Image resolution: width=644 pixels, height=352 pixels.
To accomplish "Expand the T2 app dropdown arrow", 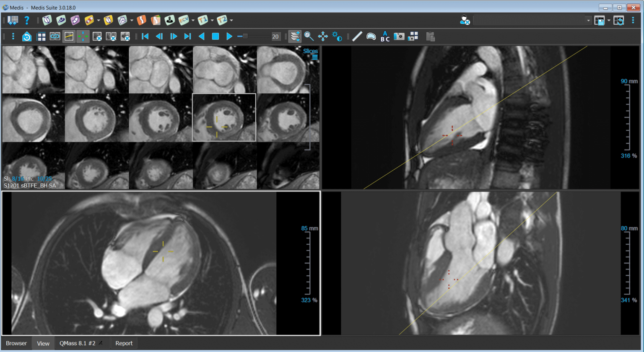I will tap(231, 20).
